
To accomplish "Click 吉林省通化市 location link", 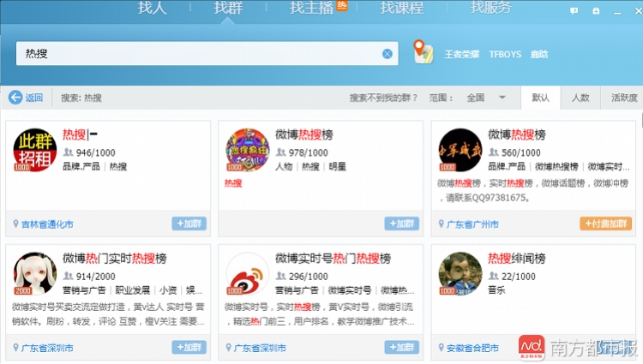I will pos(47,224).
